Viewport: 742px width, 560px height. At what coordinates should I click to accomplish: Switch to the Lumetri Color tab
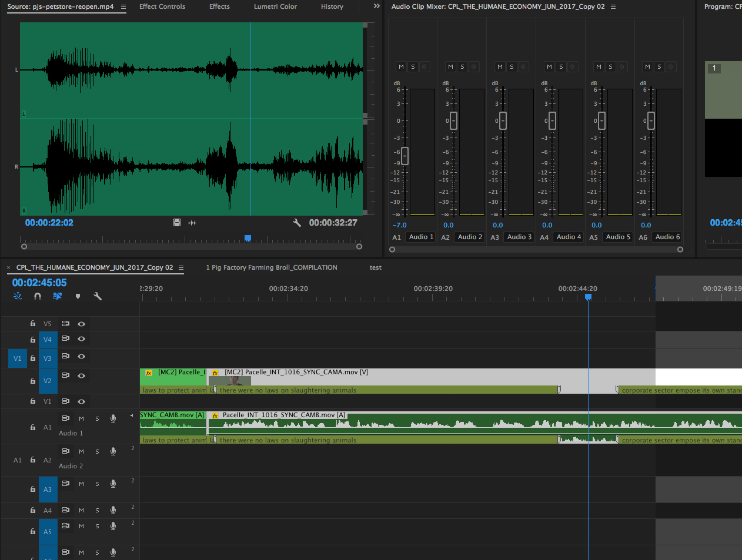click(275, 6)
